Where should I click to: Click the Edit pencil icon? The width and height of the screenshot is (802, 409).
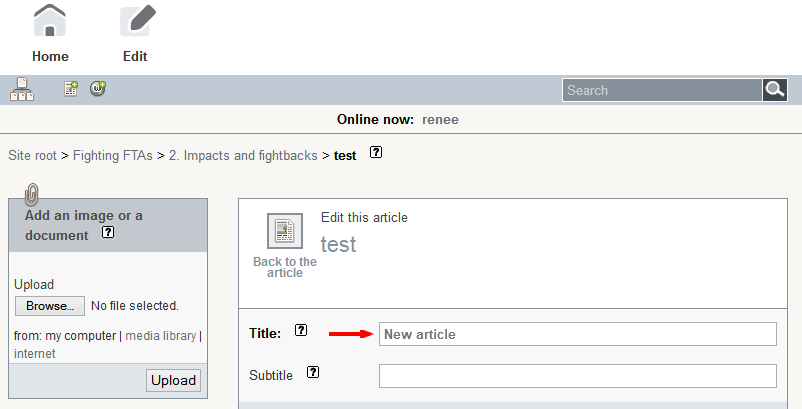click(135, 22)
